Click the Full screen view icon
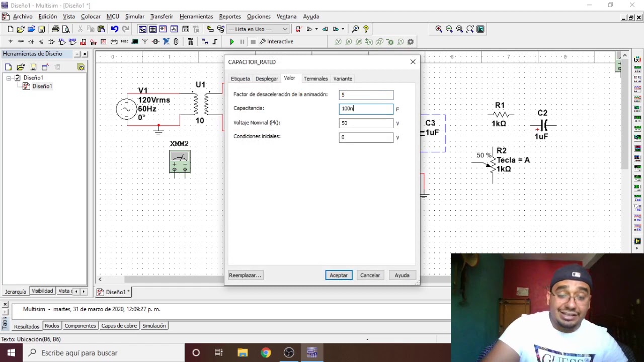Image resolution: width=644 pixels, height=362 pixels. pos(480,29)
